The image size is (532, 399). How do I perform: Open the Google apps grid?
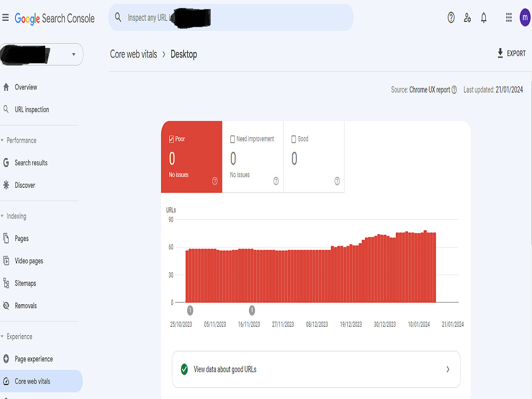point(509,18)
